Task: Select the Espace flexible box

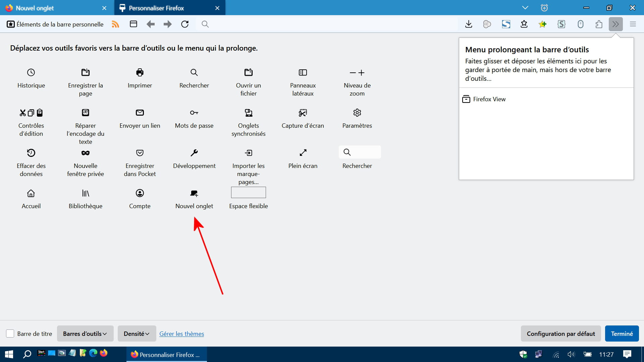Action: point(249,192)
